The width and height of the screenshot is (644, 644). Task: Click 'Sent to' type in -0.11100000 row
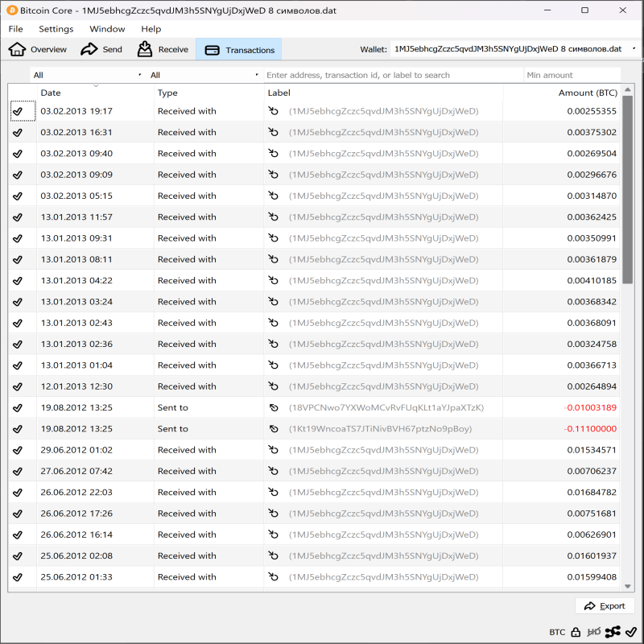pyautogui.click(x=172, y=429)
